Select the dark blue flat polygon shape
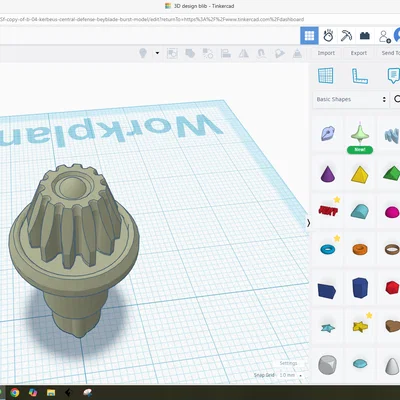 click(x=327, y=290)
